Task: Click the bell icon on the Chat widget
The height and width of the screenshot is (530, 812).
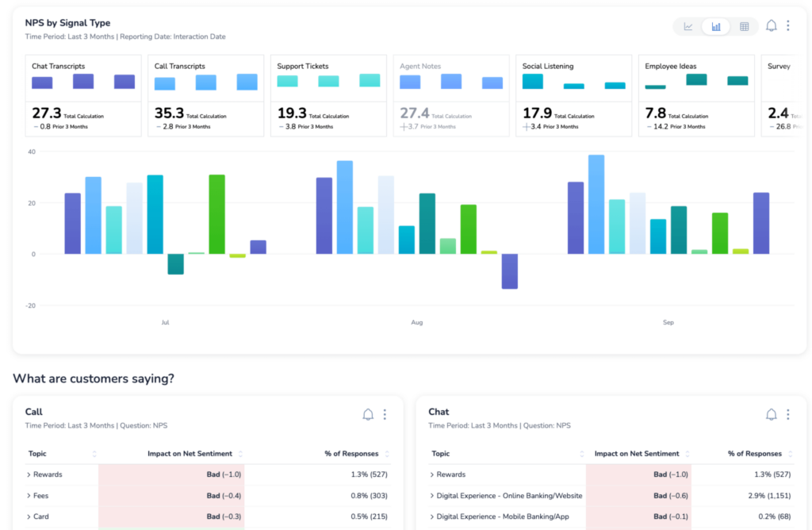Action: (x=771, y=414)
